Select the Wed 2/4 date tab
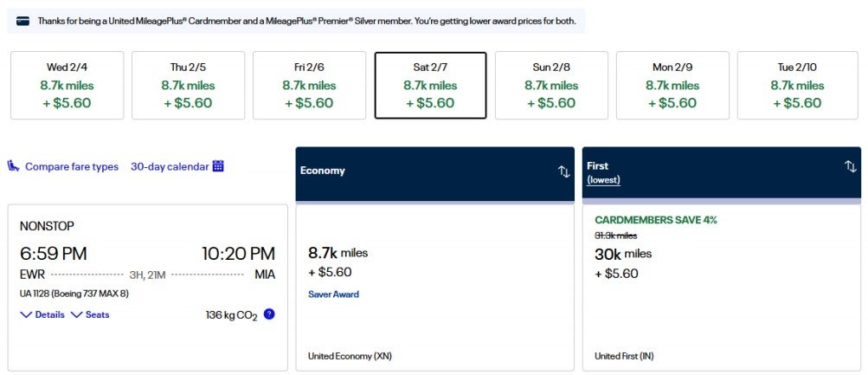 (x=68, y=85)
